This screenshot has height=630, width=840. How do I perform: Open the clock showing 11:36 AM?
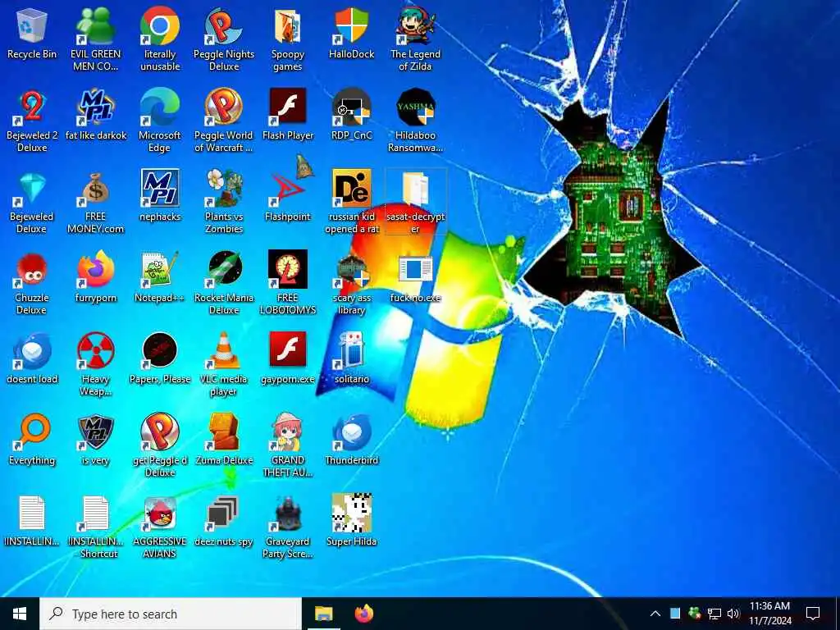769,614
